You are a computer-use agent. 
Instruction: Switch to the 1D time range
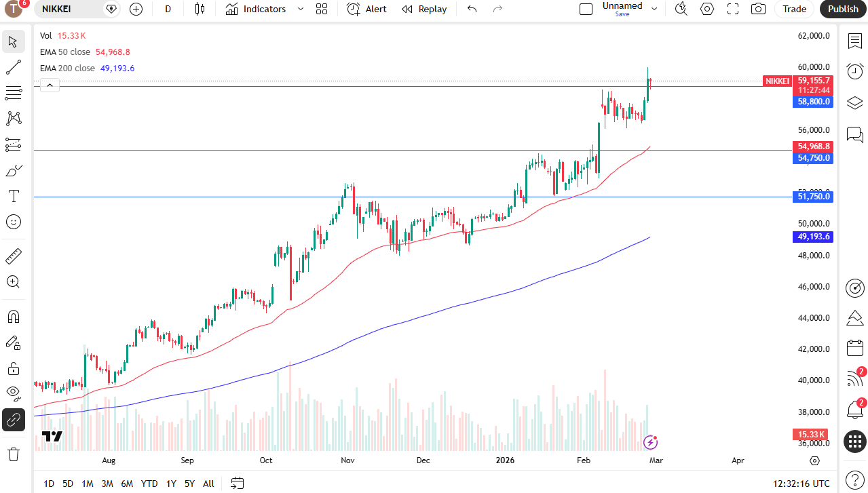tap(49, 484)
